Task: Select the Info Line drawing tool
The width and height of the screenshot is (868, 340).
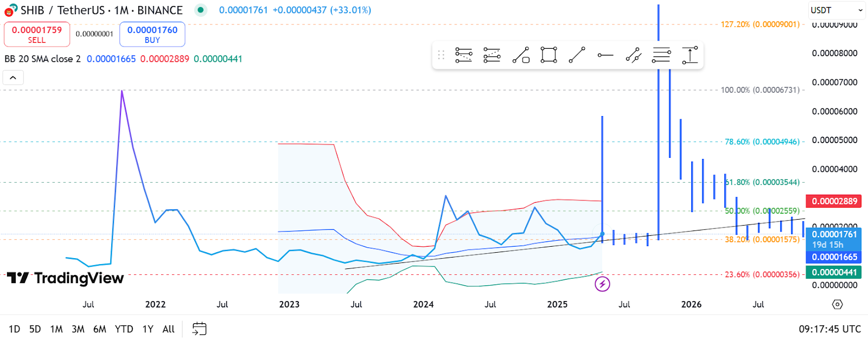Action: pos(521,55)
